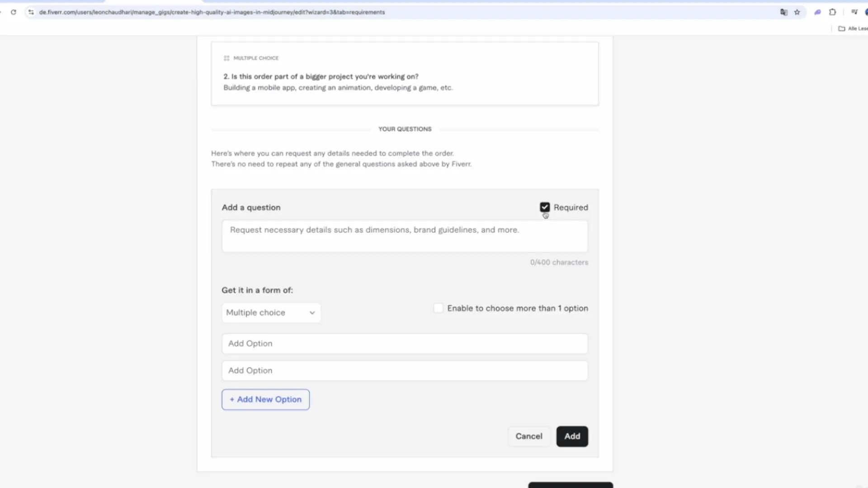Reload the page with refresh icon
Image resolution: width=868 pixels, height=488 pixels.
[x=14, y=12]
